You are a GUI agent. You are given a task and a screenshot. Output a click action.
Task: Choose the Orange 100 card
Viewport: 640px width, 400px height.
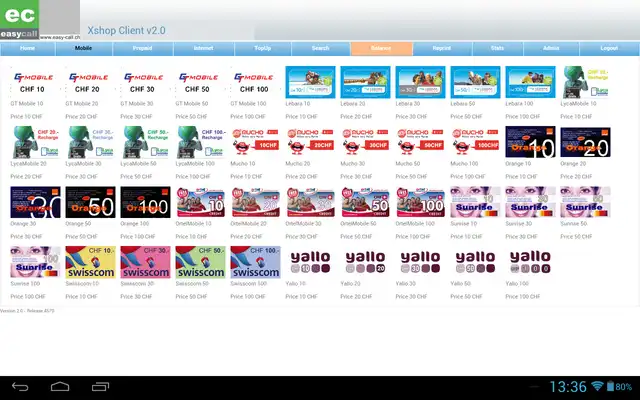[145, 202]
